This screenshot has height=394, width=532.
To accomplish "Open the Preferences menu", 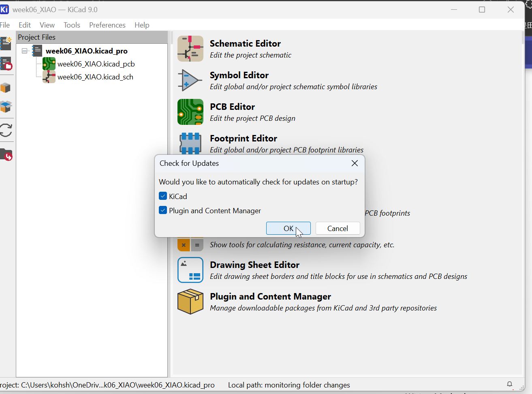I will [107, 25].
